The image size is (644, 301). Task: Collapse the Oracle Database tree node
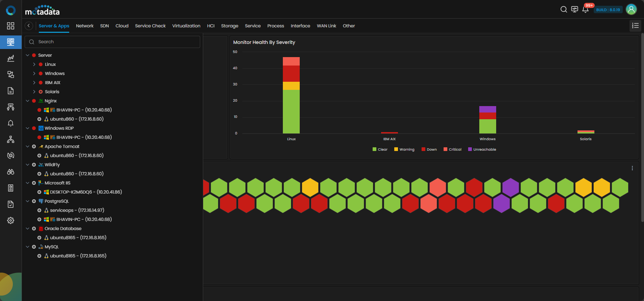point(28,228)
